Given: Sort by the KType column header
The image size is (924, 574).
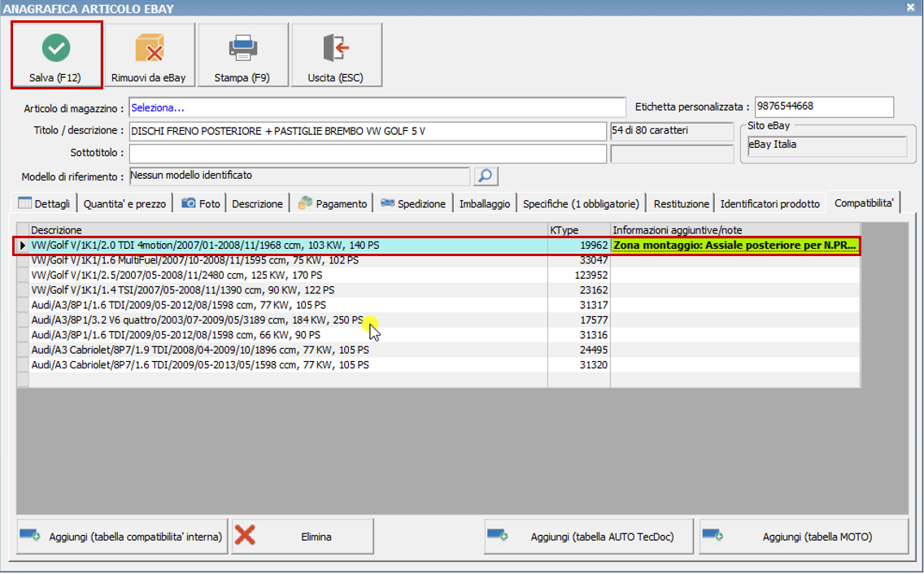Looking at the screenshot, I should click(578, 230).
